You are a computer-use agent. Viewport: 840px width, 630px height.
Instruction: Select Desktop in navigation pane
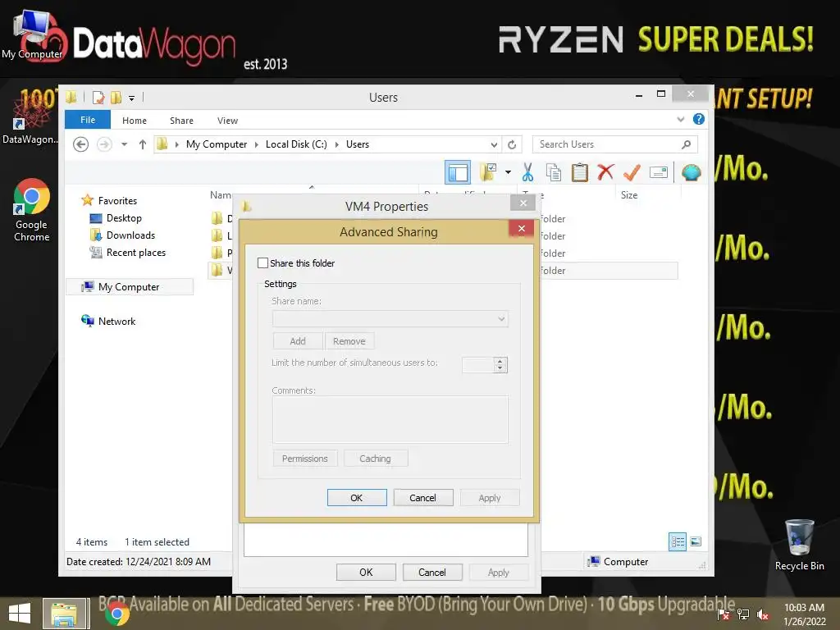[x=124, y=218]
